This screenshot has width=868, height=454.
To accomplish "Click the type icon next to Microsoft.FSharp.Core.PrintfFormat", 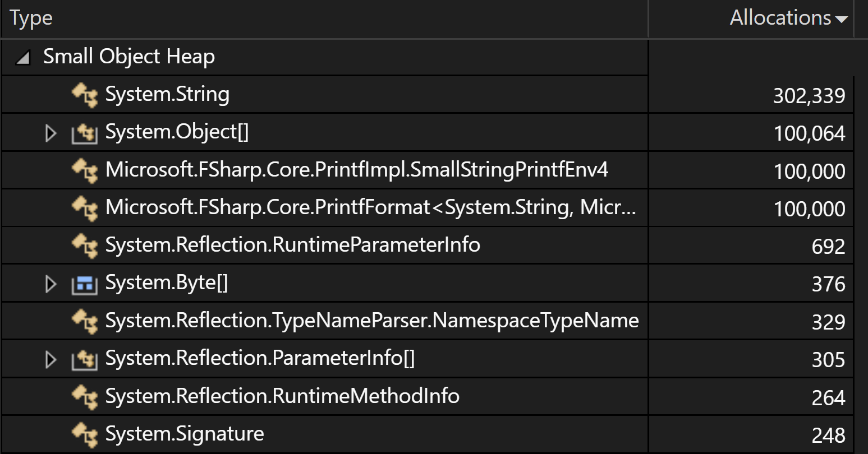I will click(86, 207).
